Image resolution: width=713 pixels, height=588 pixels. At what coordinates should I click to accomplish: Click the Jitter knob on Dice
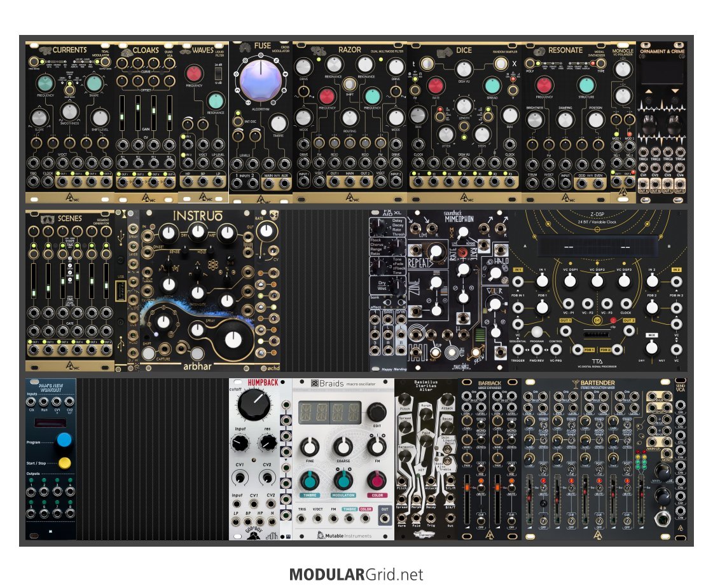(x=446, y=134)
